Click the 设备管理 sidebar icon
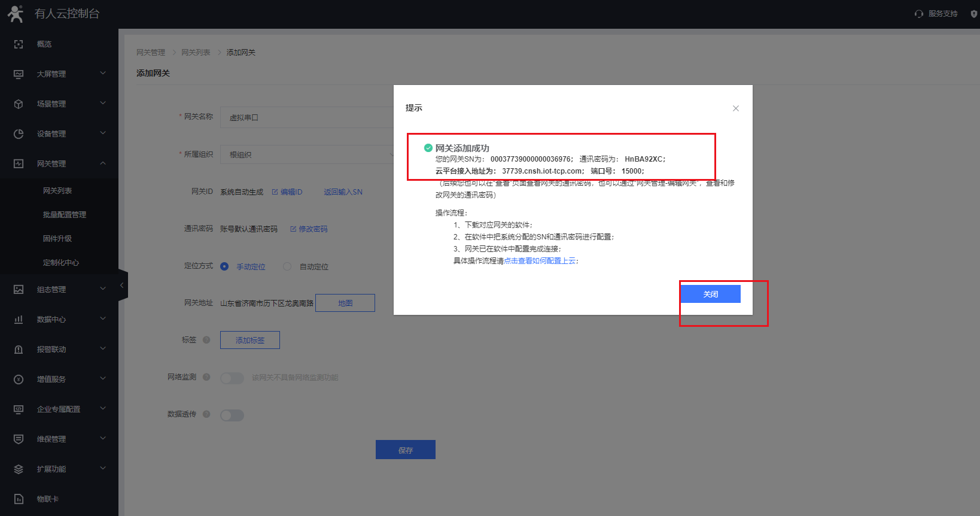Image resolution: width=980 pixels, height=516 pixels. (x=19, y=134)
